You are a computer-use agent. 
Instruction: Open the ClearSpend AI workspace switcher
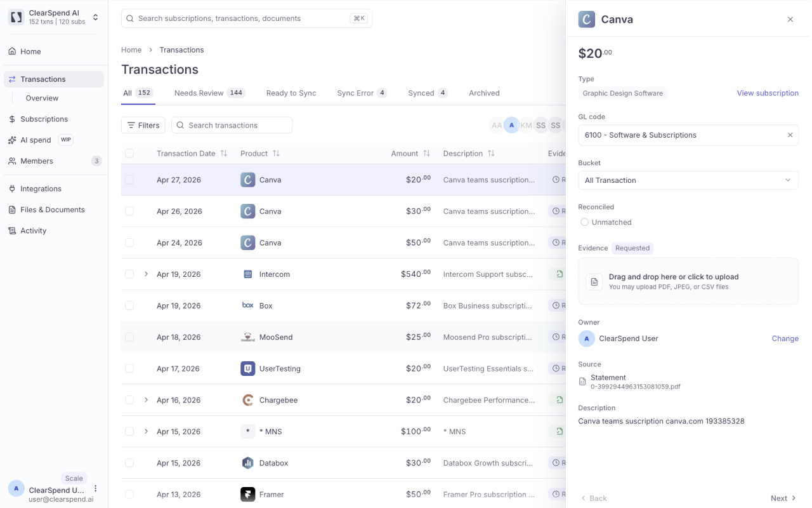coord(54,17)
